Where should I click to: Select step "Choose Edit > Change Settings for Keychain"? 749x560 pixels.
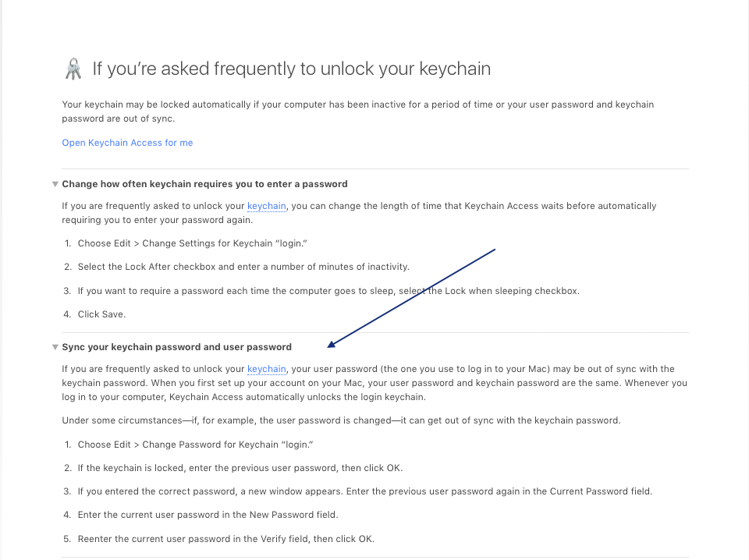[193, 243]
